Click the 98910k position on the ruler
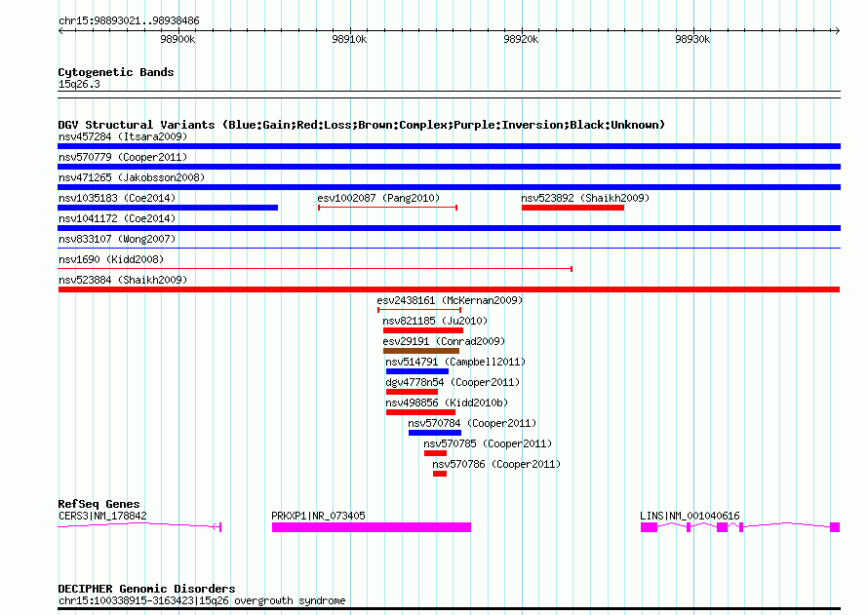Screen dimensions: 868x615 [x=349, y=40]
